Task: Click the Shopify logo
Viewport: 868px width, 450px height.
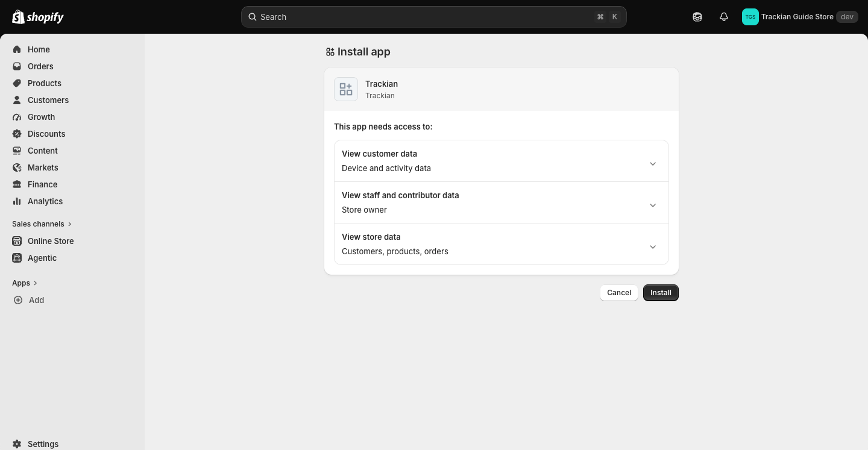Action: point(38,17)
